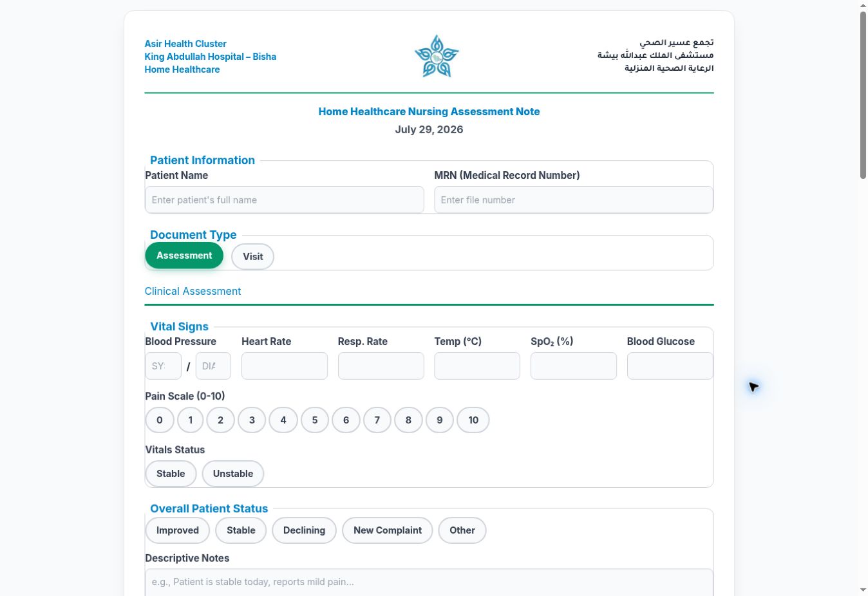
Task: Mark Vitals Status as Stable
Action: coord(171,474)
